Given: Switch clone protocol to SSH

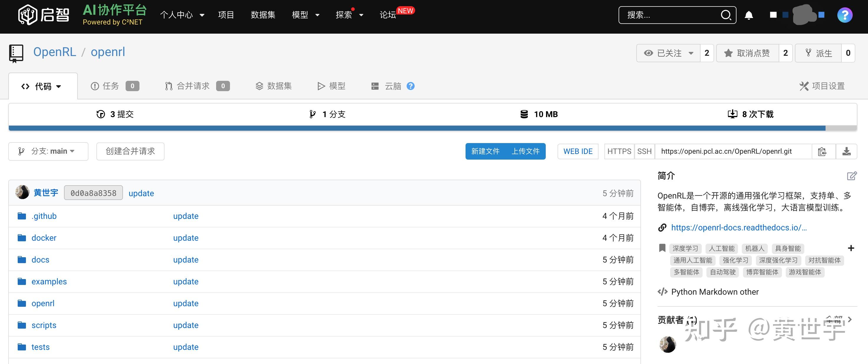Looking at the screenshot, I should [x=644, y=151].
